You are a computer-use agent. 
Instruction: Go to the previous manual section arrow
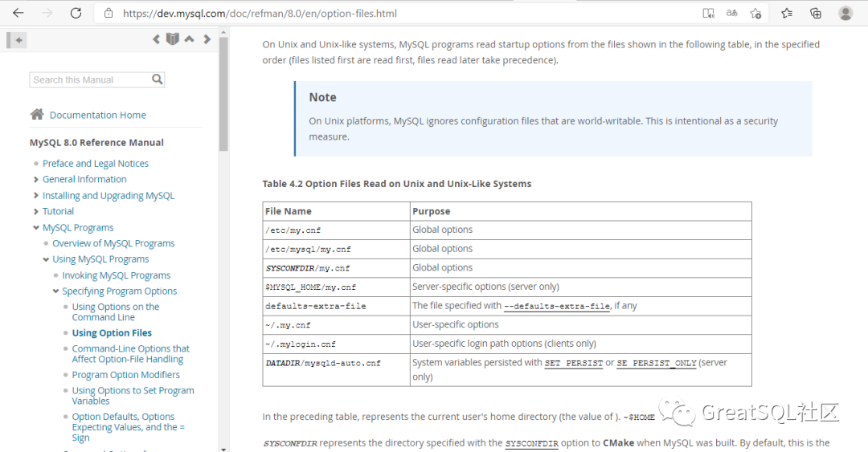pyautogui.click(x=156, y=39)
